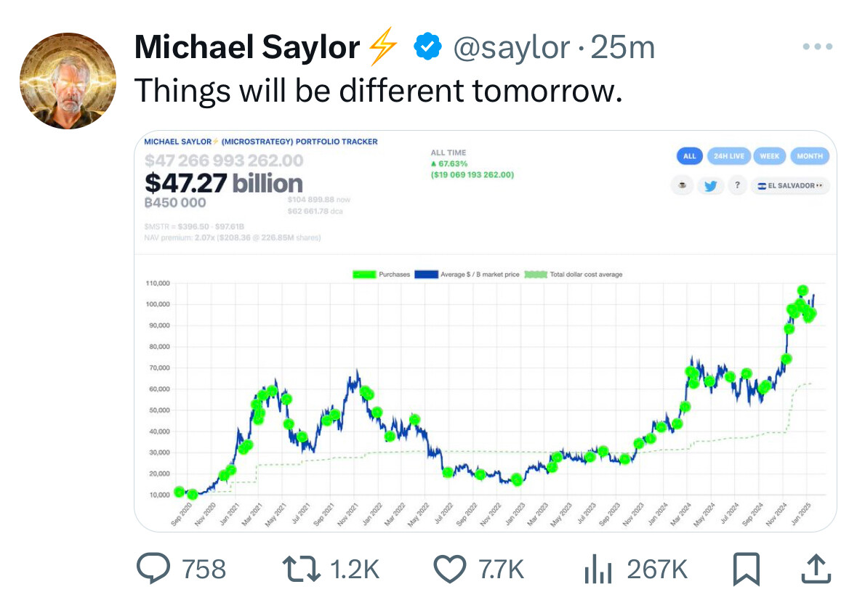
Task: Click the coffee cup donate icon
Action: pyautogui.click(x=683, y=186)
